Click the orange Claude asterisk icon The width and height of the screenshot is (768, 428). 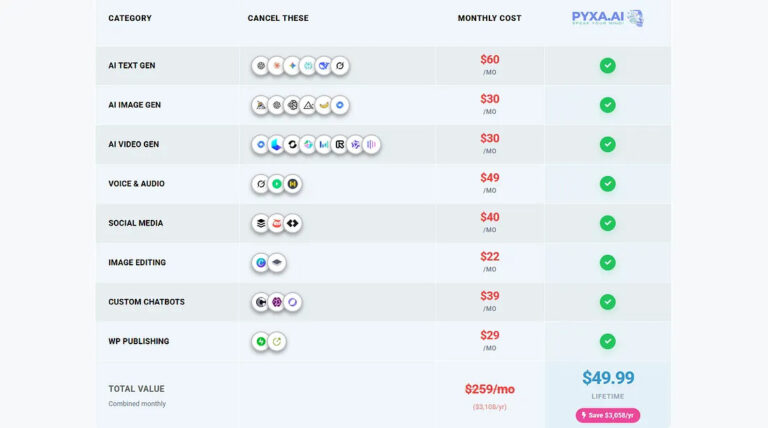point(276,66)
